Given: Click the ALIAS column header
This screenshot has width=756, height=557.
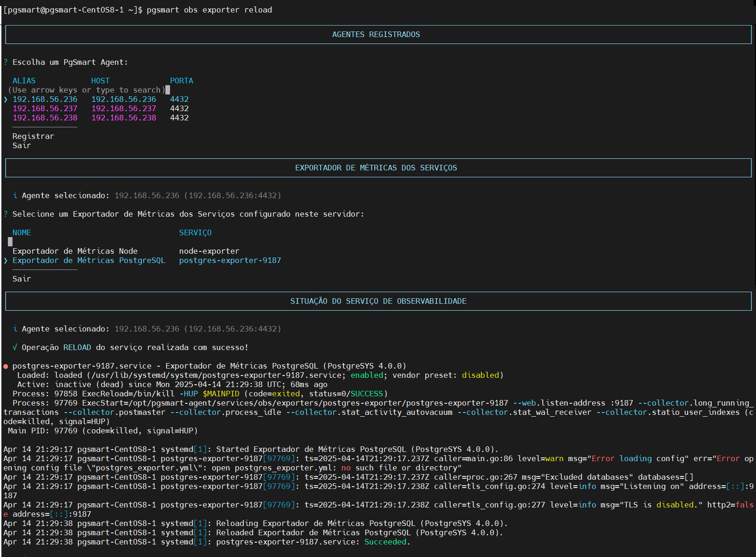Looking at the screenshot, I should tap(24, 81).
